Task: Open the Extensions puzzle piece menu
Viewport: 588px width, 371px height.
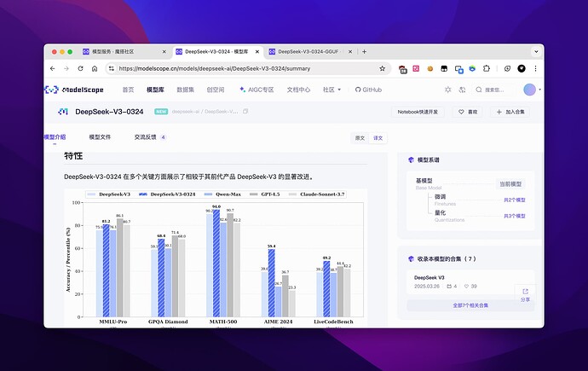Action: 487,68
